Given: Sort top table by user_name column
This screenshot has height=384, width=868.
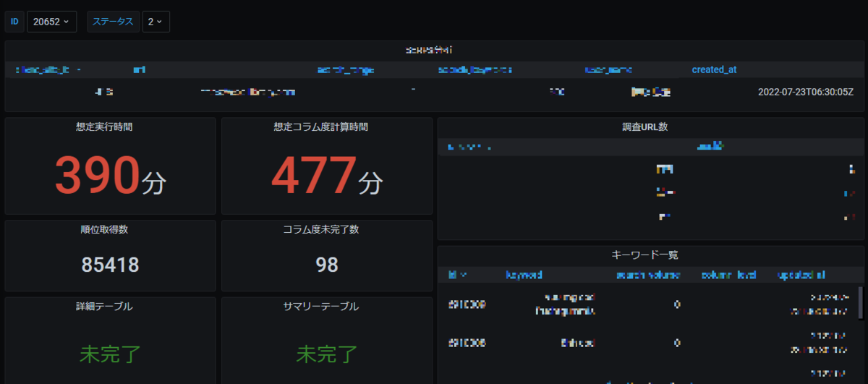Looking at the screenshot, I should pos(608,70).
